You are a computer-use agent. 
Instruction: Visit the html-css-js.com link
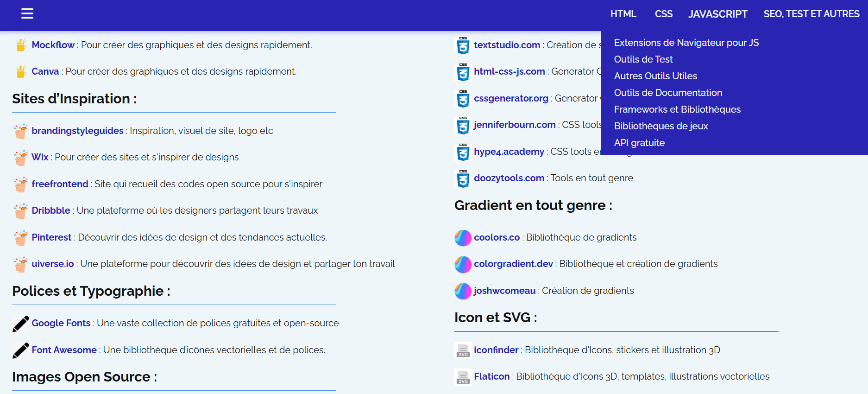509,71
